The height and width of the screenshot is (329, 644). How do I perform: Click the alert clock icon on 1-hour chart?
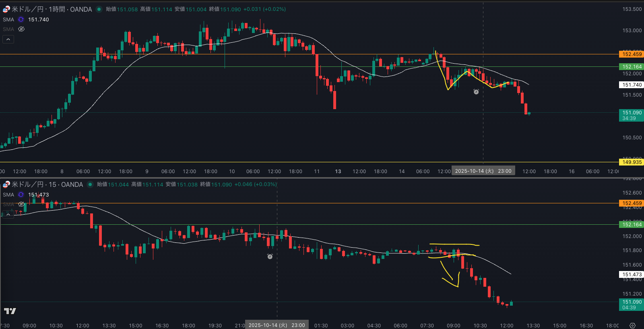476,92
